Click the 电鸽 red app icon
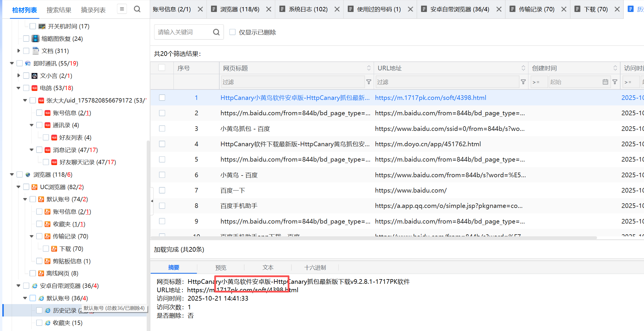The width and height of the screenshot is (644, 331). (34, 88)
